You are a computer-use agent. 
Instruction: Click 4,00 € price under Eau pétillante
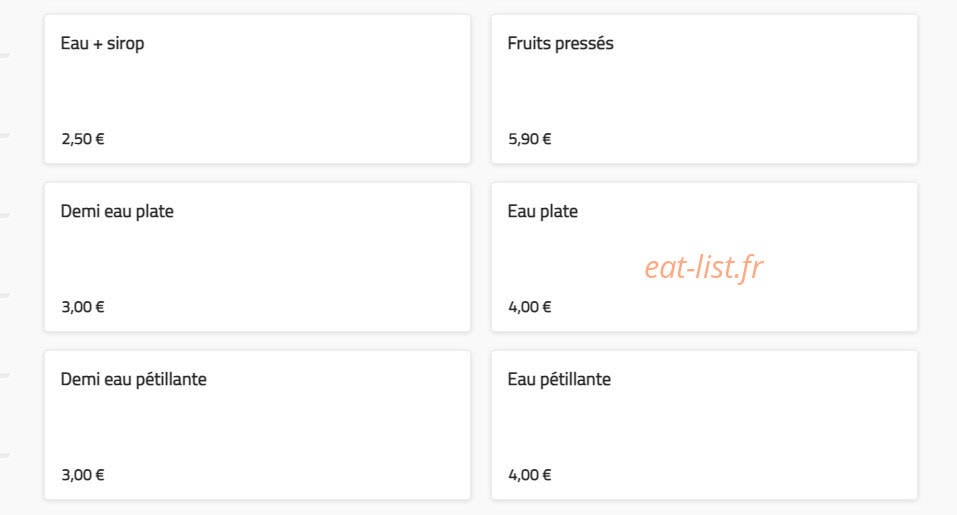tap(530, 475)
